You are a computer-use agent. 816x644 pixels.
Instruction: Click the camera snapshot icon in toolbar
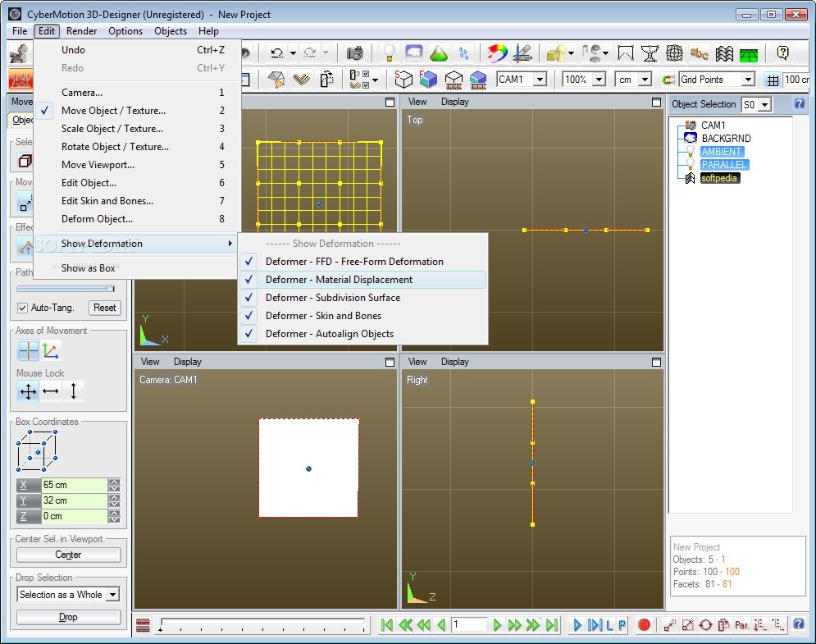[354, 53]
